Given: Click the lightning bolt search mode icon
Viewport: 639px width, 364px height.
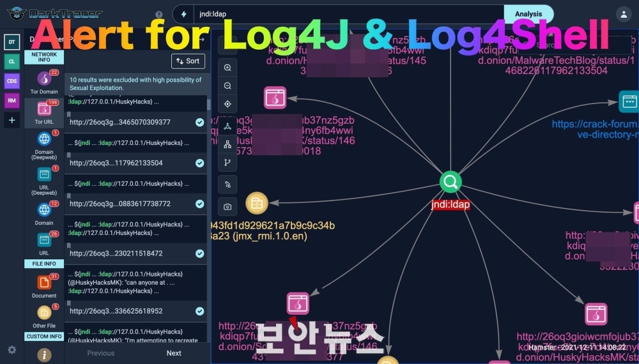Looking at the screenshot, I should (184, 14).
